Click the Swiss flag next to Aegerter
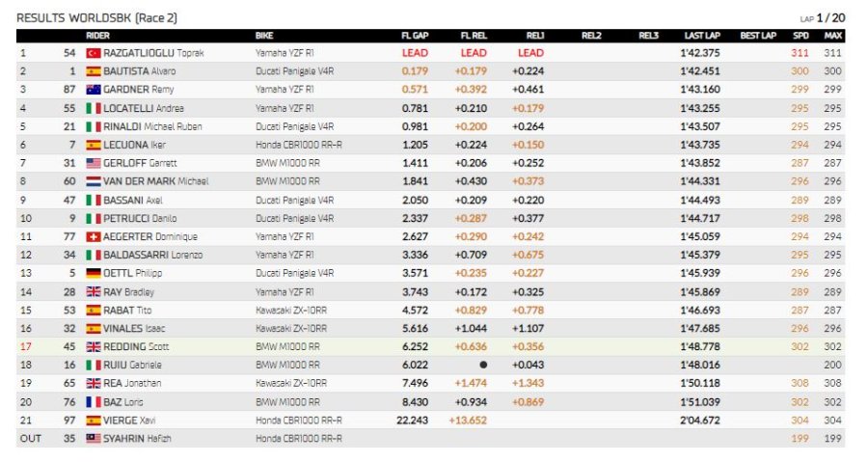868x462 pixels. pyautogui.click(x=94, y=236)
